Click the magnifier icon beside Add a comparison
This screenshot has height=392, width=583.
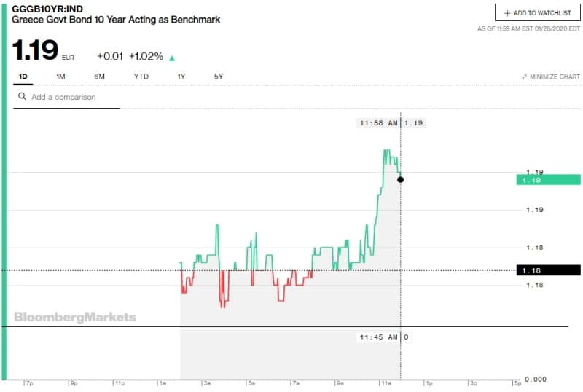22,96
